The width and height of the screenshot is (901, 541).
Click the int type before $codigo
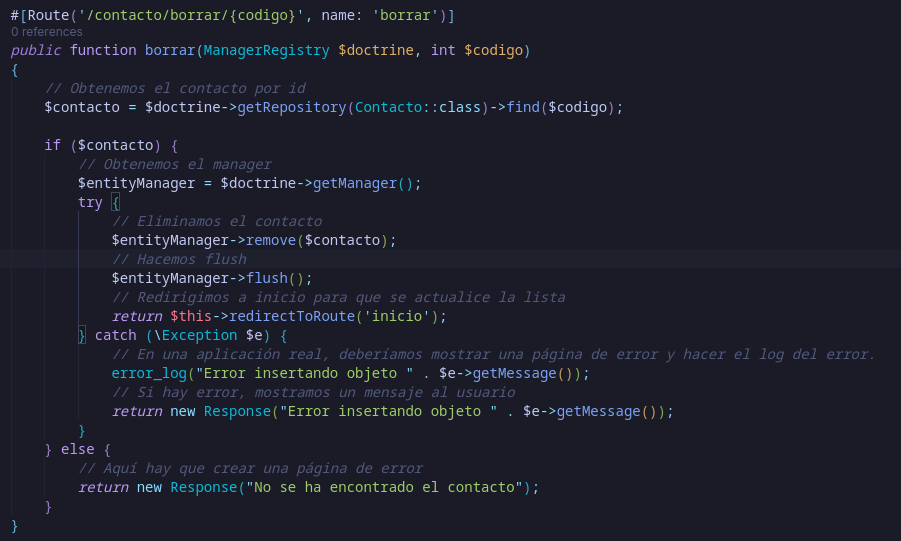[x=443, y=50]
